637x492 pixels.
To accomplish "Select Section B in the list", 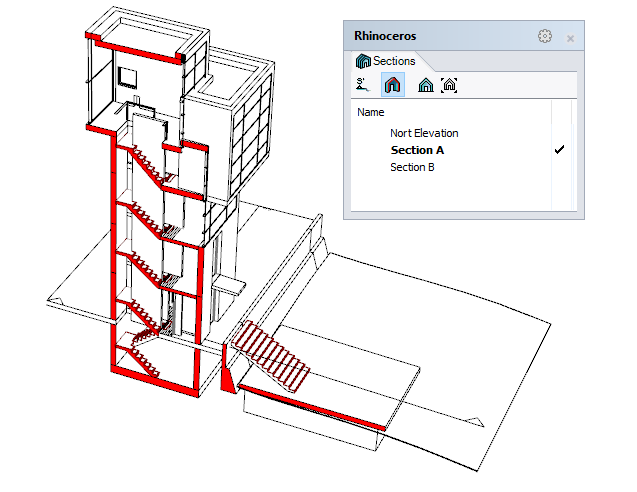I will point(412,167).
